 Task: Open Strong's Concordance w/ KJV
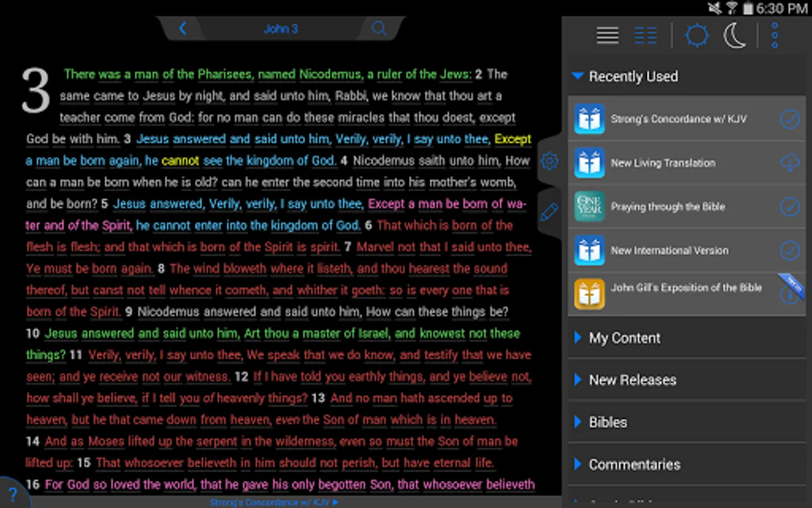[687, 119]
